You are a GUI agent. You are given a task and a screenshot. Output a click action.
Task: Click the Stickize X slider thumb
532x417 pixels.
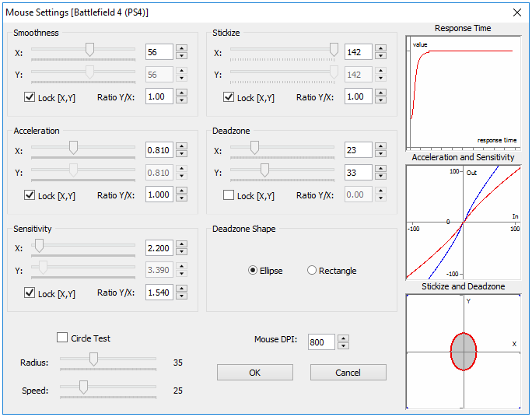tap(334, 50)
